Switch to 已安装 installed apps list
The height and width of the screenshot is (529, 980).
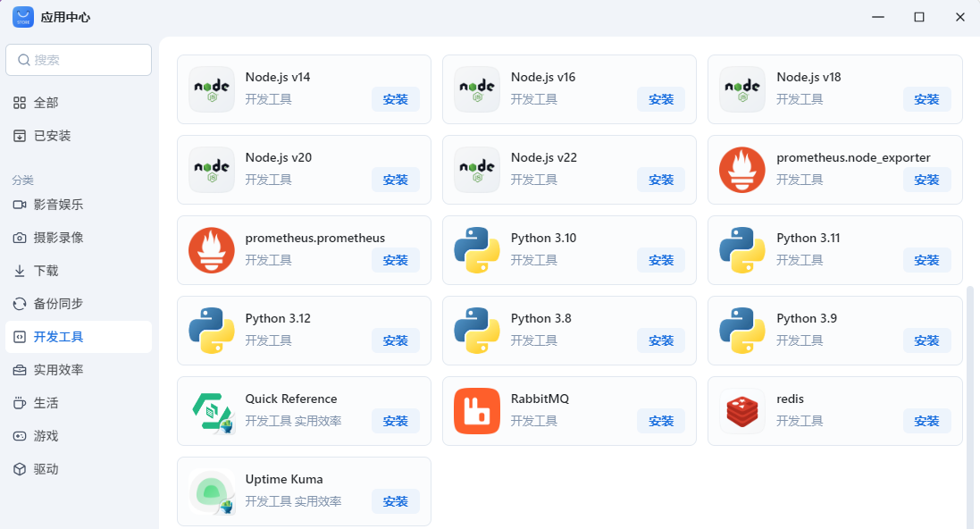pos(52,136)
